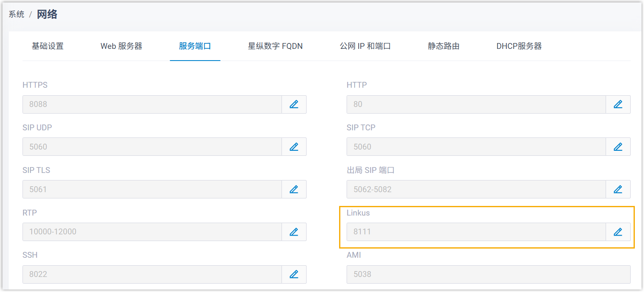
Task: Open the DHCP服务器 tab
Action: tap(519, 46)
